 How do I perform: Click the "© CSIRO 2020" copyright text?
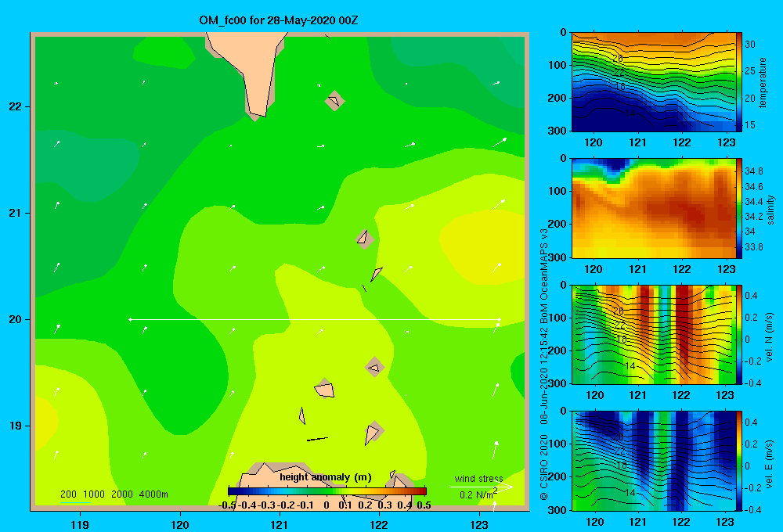tap(544, 466)
